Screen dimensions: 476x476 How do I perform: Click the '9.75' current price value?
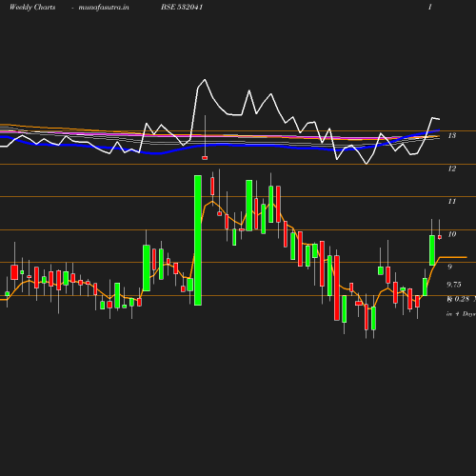tap(454, 285)
